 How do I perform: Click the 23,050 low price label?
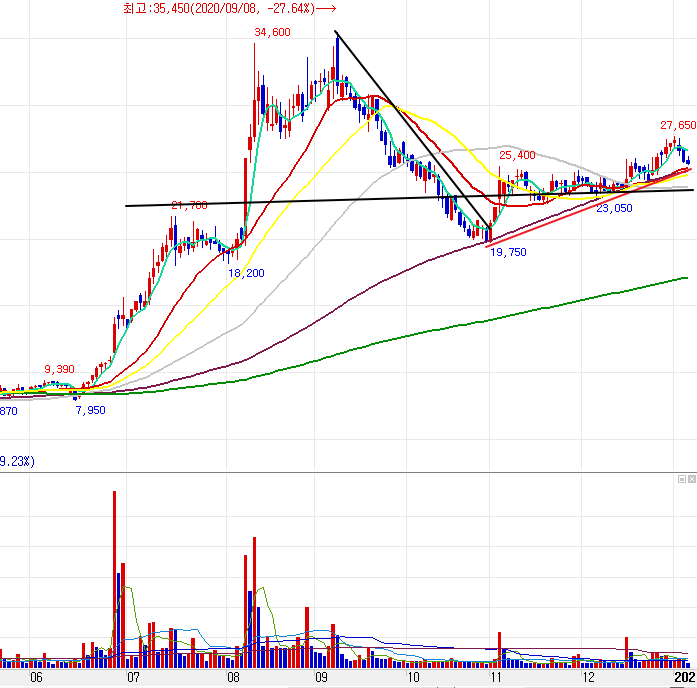click(614, 208)
